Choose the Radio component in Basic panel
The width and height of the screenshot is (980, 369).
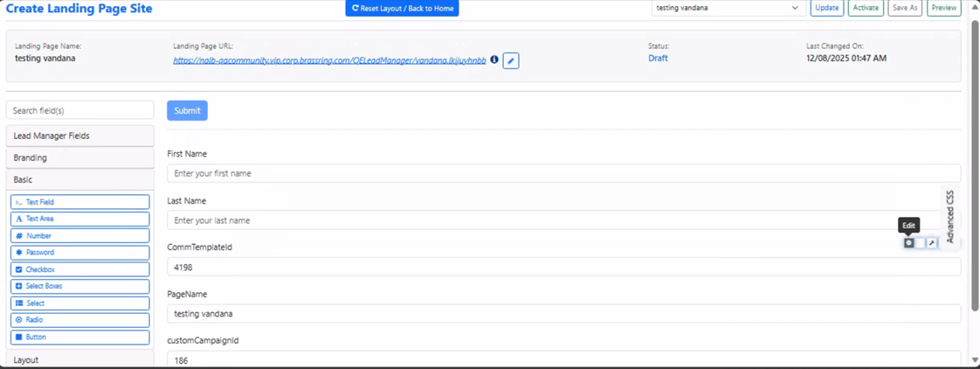pyautogui.click(x=79, y=320)
